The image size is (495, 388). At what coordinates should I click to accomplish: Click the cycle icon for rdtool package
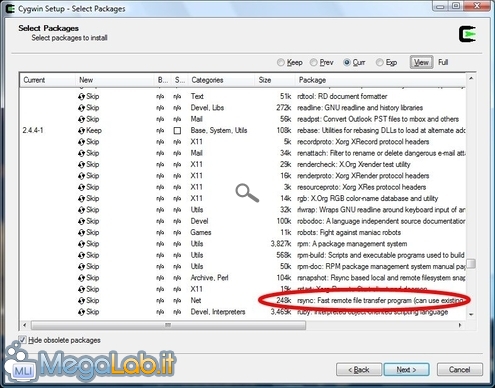pos(81,97)
